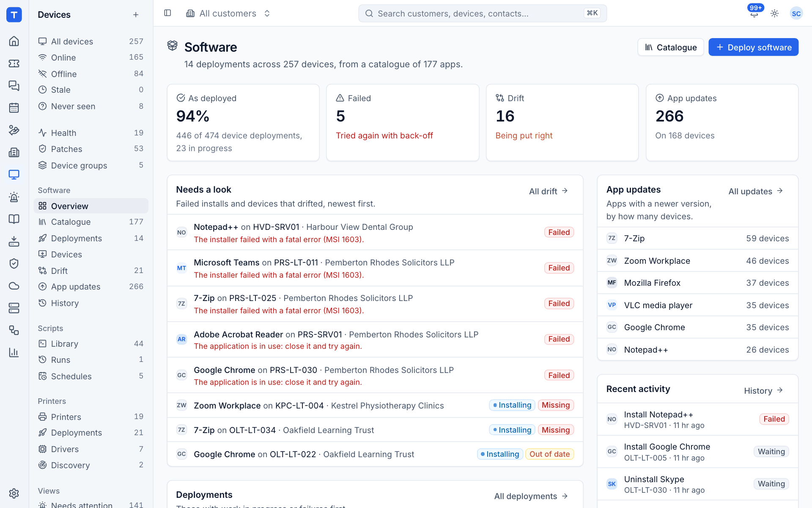
Task: Open Scripts Runs
Action: tap(91, 360)
